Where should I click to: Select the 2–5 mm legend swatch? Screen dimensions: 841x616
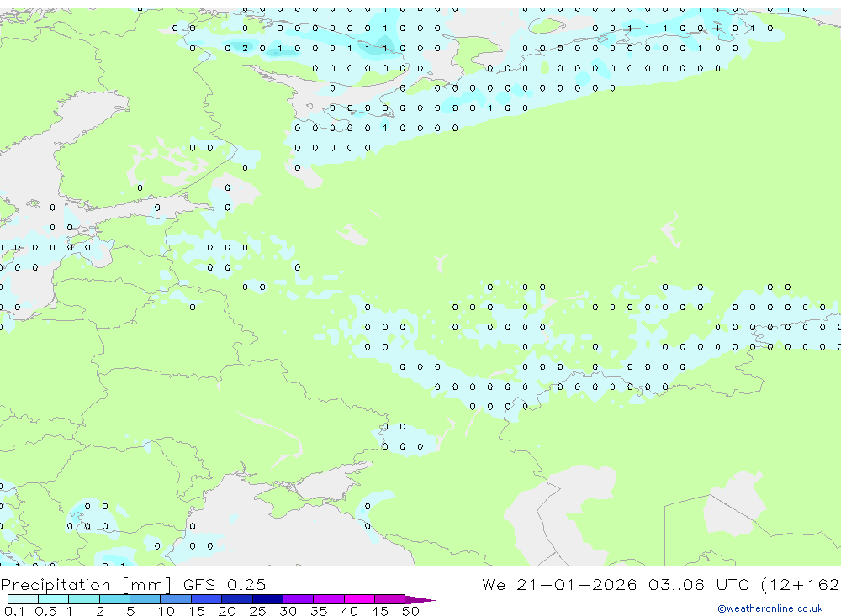click(x=114, y=599)
